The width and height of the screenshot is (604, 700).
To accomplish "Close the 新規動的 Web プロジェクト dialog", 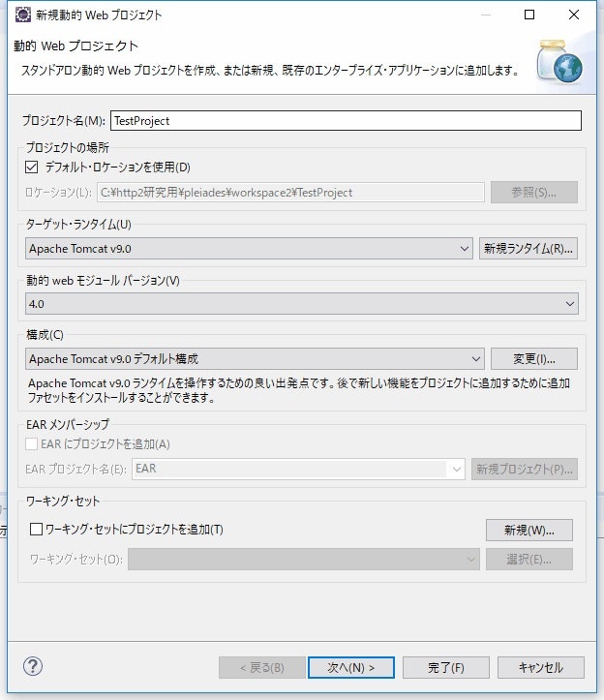I will click(574, 15).
